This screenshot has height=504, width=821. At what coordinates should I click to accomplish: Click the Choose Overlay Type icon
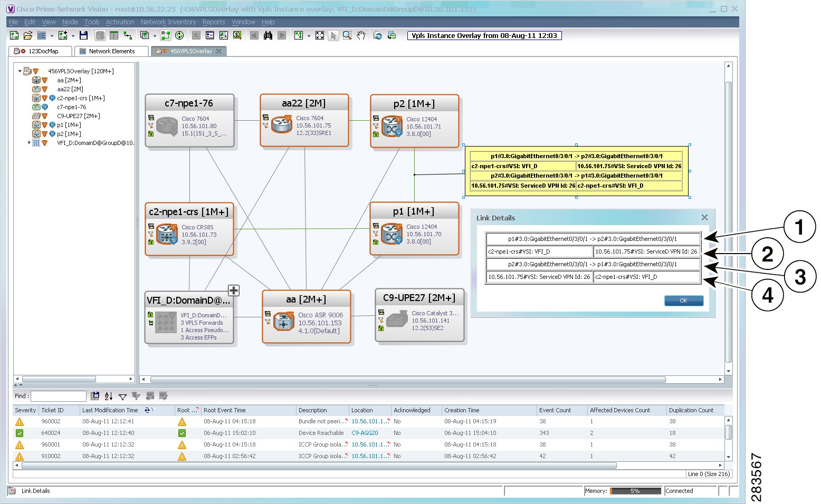pos(145,35)
